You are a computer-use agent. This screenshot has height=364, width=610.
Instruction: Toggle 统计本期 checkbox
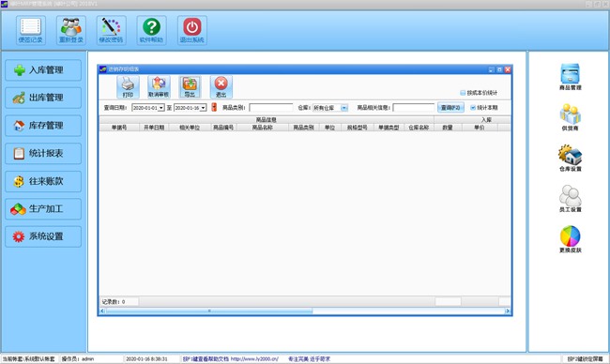click(x=473, y=108)
